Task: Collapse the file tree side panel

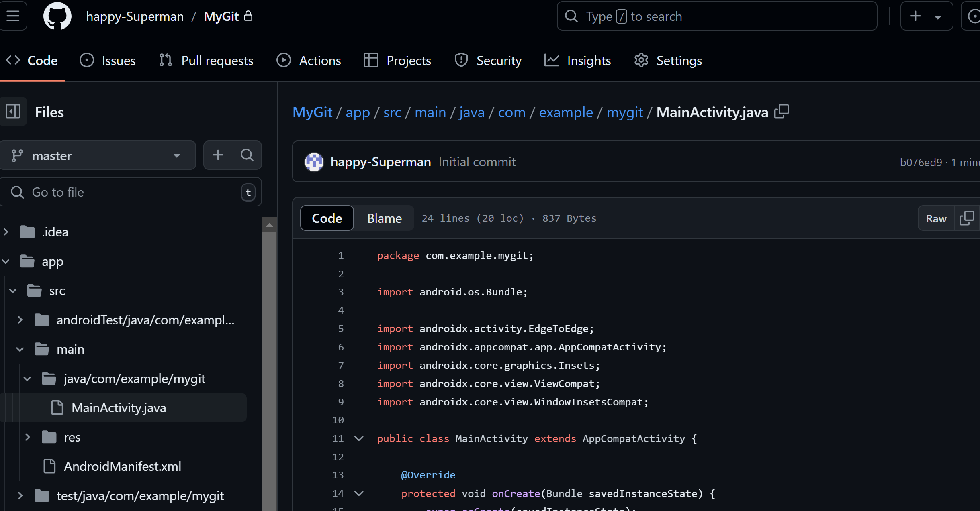Action: (x=13, y=112)
